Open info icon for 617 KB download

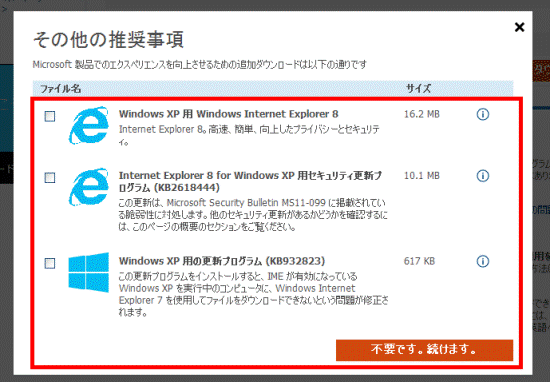point(483,261)
